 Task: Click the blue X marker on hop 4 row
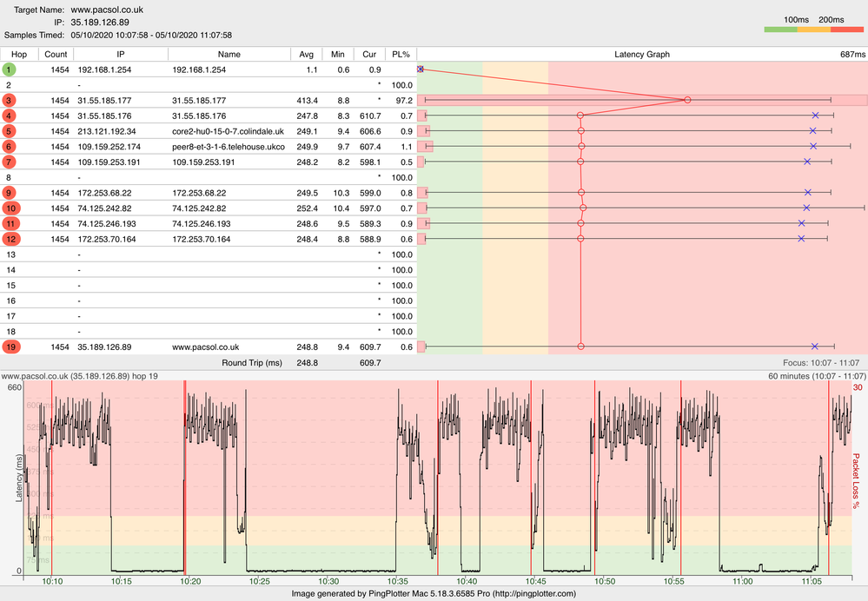(x=815, y=116)
